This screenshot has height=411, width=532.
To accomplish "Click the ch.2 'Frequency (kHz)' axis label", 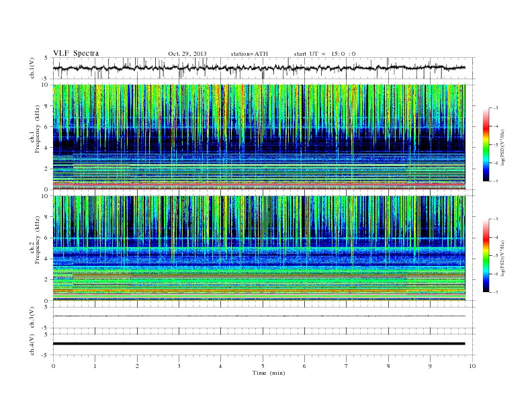I will click(x=38, y=240).
